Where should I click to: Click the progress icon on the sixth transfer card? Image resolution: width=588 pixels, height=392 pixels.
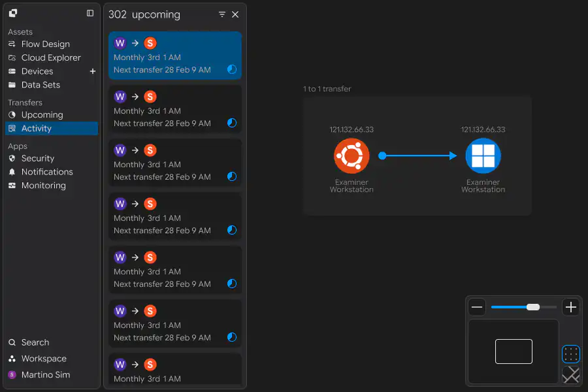(x=232, y=338)
